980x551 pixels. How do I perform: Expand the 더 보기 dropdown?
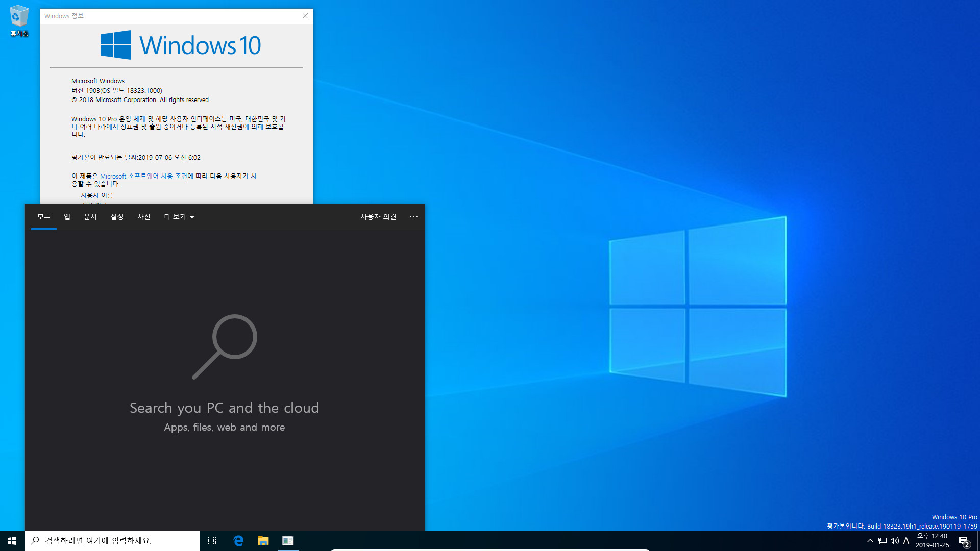[179, 217]
